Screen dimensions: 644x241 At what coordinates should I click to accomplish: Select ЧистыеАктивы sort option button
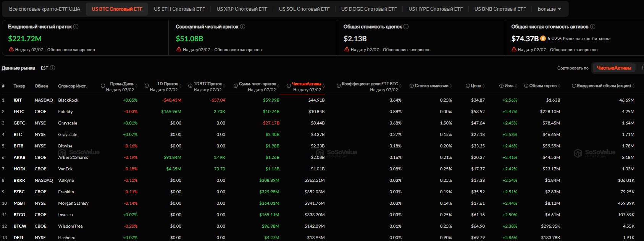pyautogui.click(x=614, y=68)
